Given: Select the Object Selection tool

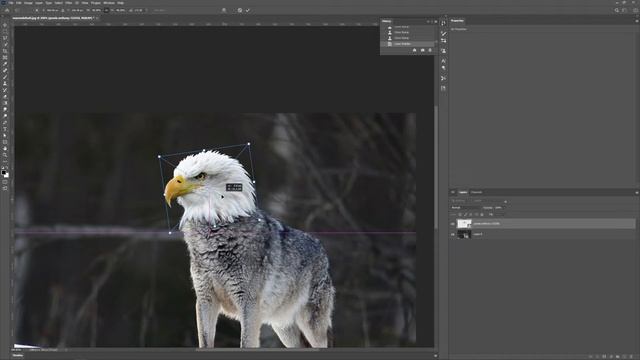Looking at the screenshot, I should [5, 44].
